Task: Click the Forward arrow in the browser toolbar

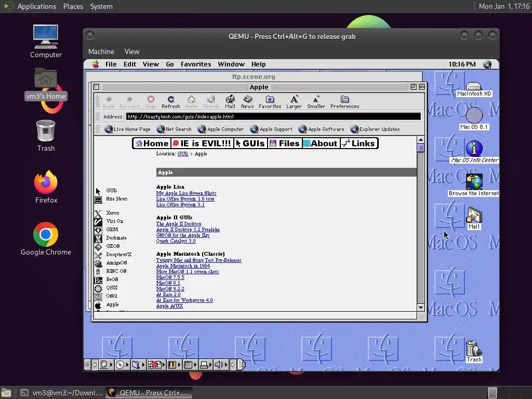Action: click(129, 99)
